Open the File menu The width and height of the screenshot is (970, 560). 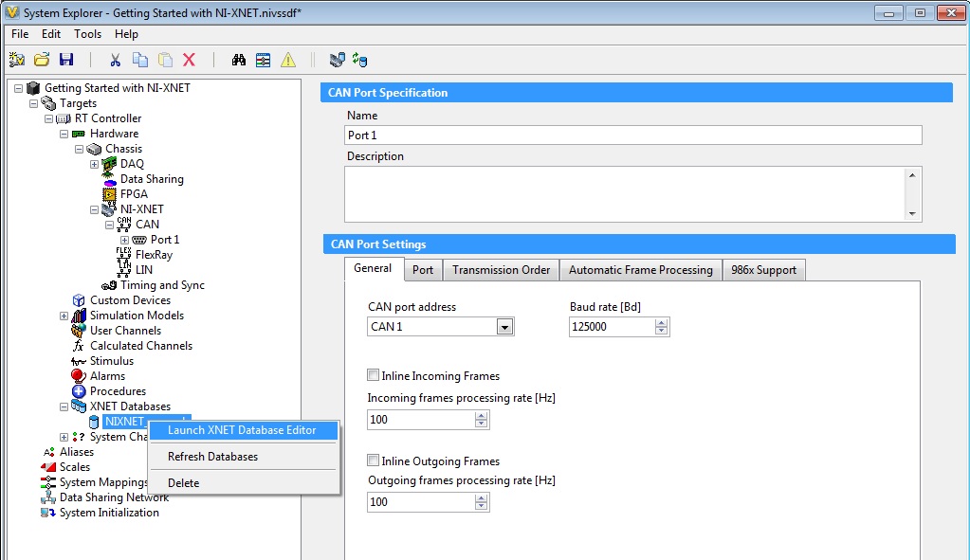tap(20, 34)
